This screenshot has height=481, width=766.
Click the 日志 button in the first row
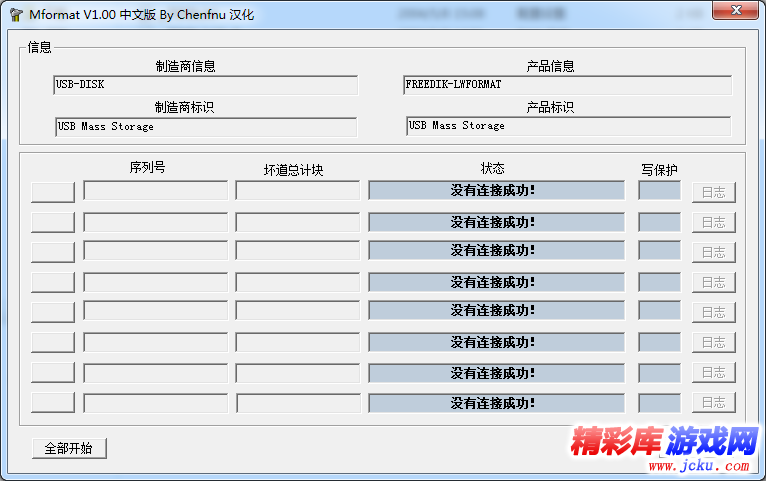click(714, 192)
